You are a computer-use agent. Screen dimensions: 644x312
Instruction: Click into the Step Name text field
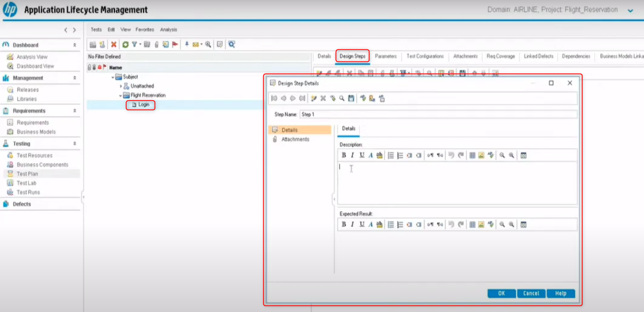click(x=437, y=115)
